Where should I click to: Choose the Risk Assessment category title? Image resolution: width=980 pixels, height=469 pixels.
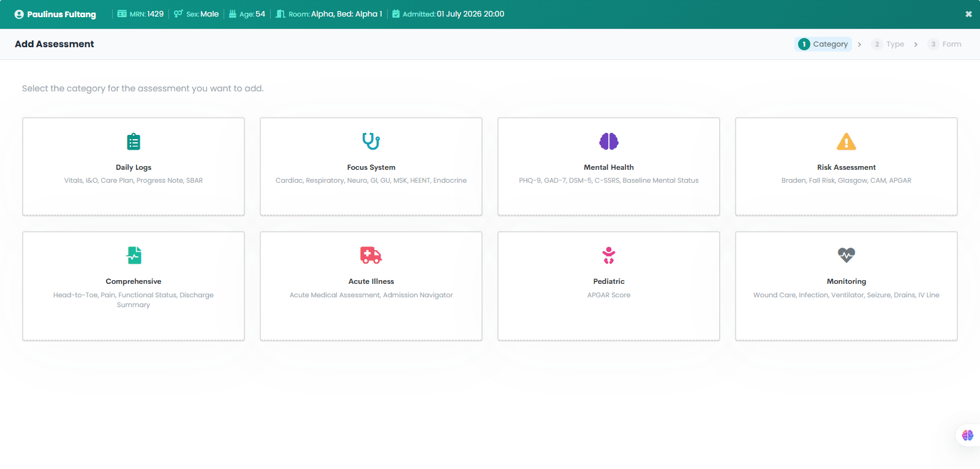click(846, 167)
